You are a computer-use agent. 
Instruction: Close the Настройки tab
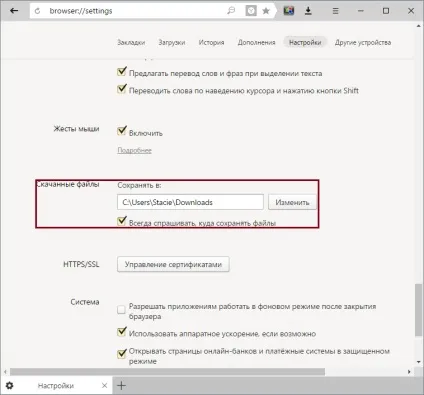click(104, 386)
